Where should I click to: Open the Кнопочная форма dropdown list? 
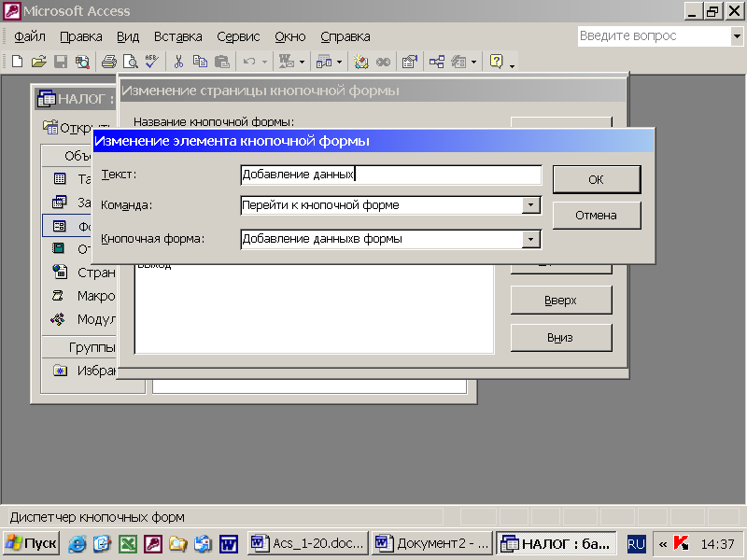[x=530, y=239]
